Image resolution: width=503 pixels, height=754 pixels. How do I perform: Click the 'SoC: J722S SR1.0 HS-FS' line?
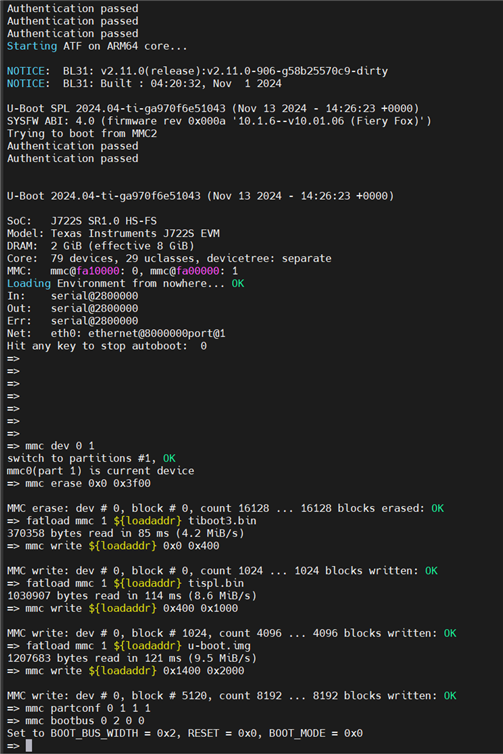coord(82,221)
